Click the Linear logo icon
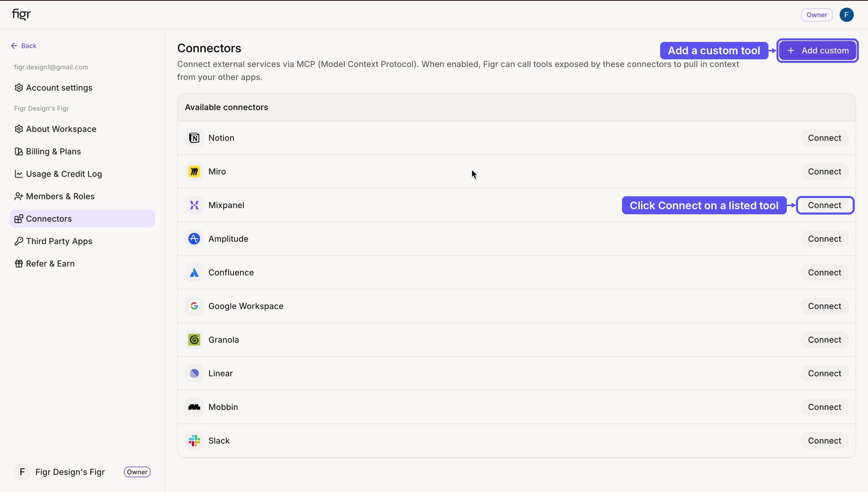The image size is (868, 492). (194, 373)
